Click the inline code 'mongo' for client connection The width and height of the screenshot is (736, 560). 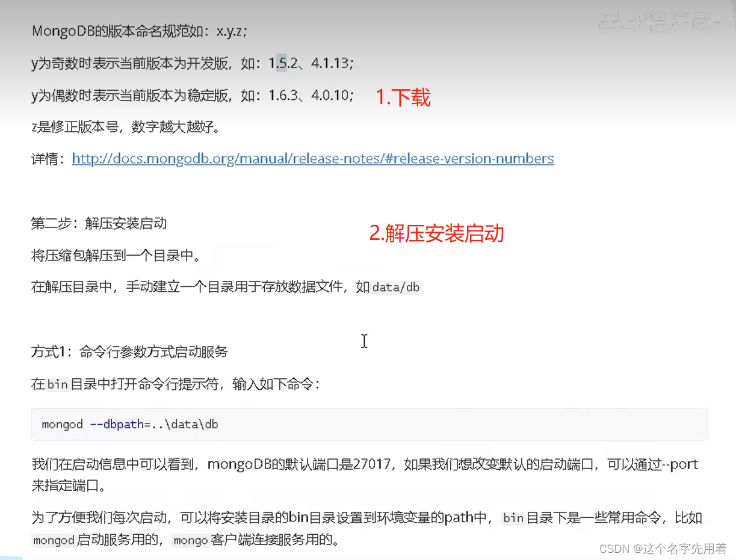click(x=191, y=540)
